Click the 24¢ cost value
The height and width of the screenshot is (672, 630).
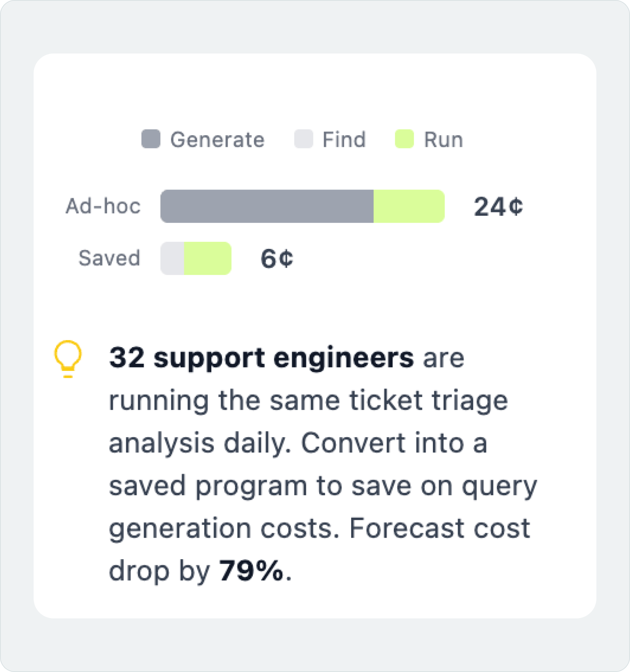click(498, 207)
